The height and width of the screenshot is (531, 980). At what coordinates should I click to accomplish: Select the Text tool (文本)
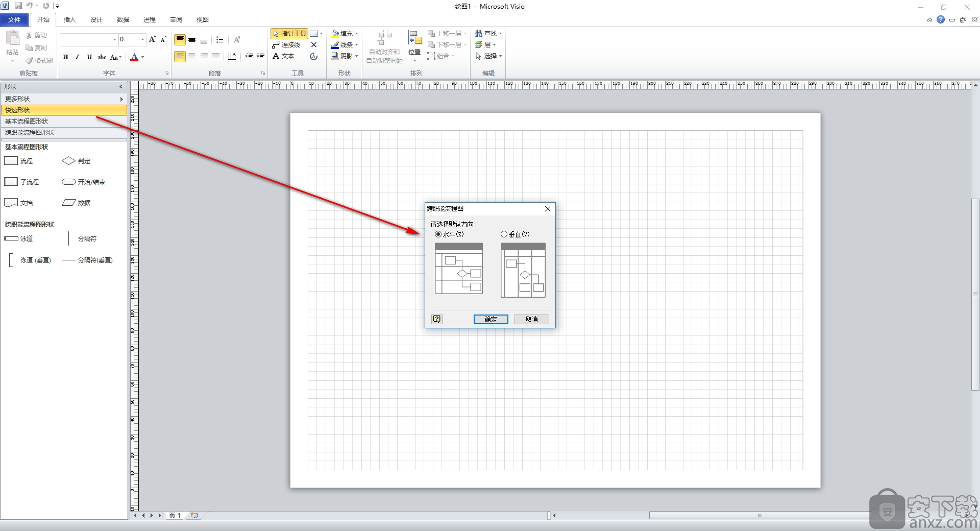tap(284, 56)
